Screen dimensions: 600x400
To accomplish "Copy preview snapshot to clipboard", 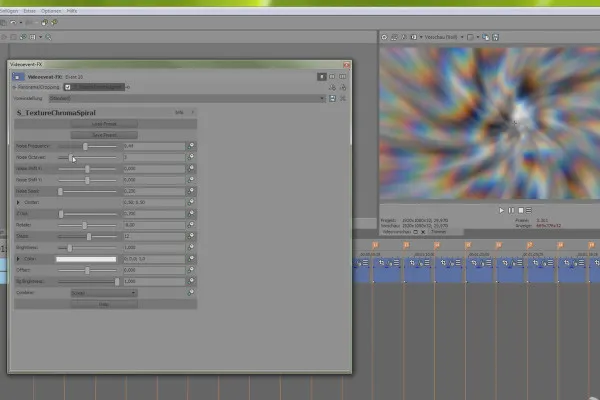I will 486,37.
